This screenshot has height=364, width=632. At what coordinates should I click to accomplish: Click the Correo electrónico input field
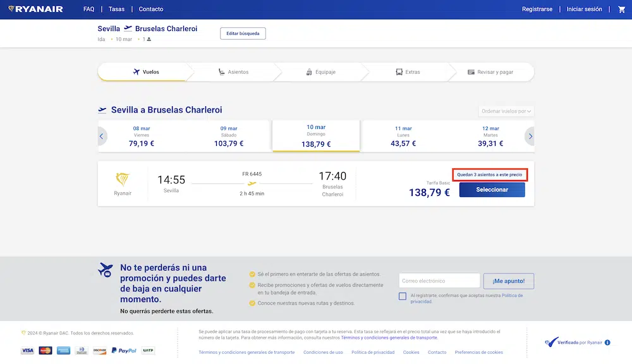click(x=439, y=281)
